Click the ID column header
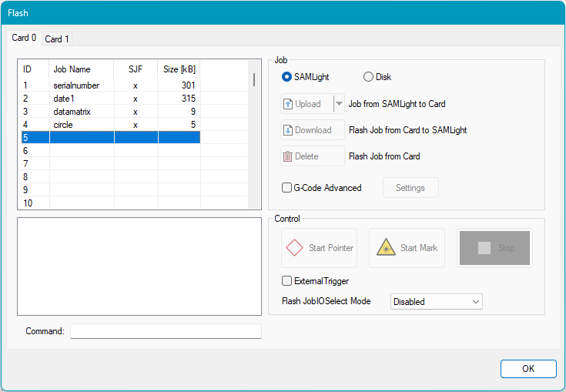Image resolution: width=566 pixels, height=392 pixels. click(34, 69)
